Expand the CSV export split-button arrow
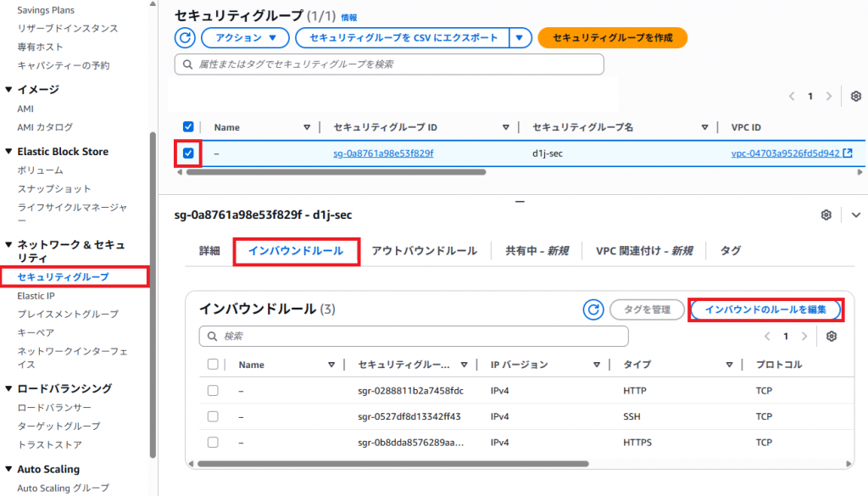Image resolution: width=868 pixels, height=496 pixels. (520, 38)
